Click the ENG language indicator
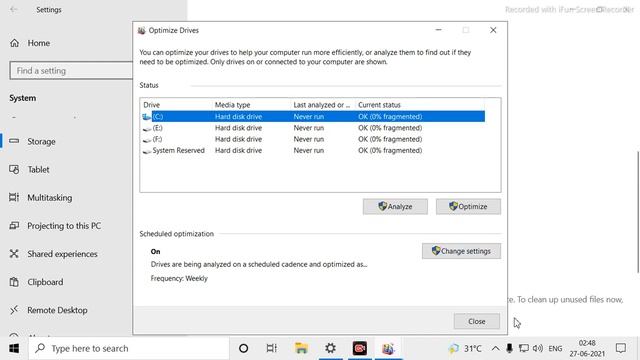Image resolution: width=640 pixels, height=360 pixels. click(555, 349)
